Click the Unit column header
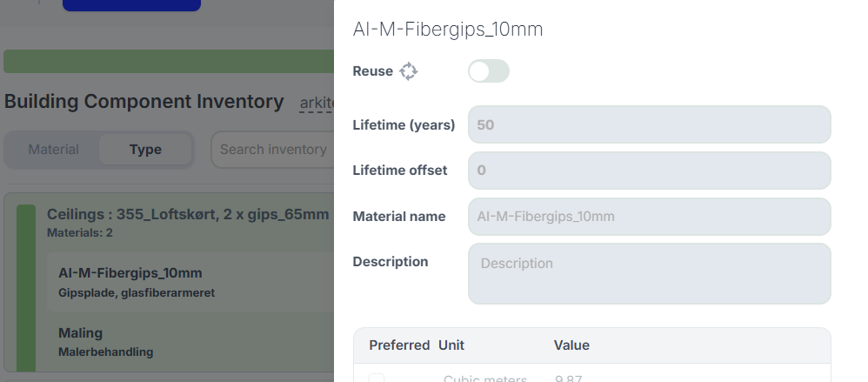Screen dimensions: 868x382 pyautogui.click(x=451, y=345)
